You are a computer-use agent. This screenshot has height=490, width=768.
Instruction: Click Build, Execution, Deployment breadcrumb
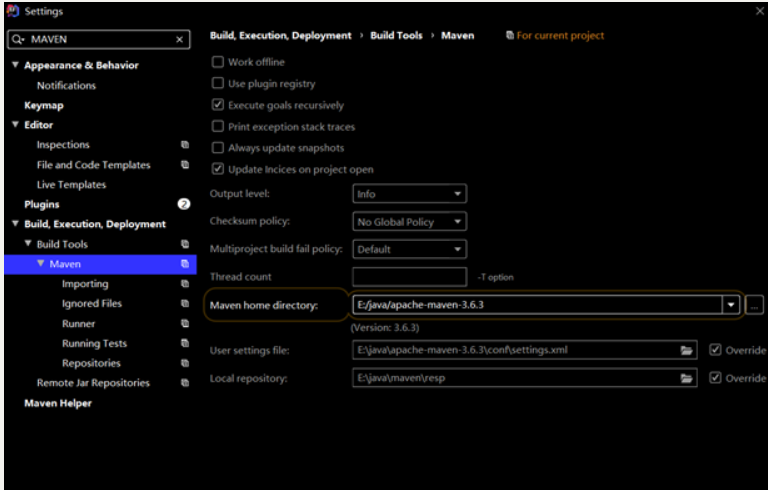click(280, 35)
